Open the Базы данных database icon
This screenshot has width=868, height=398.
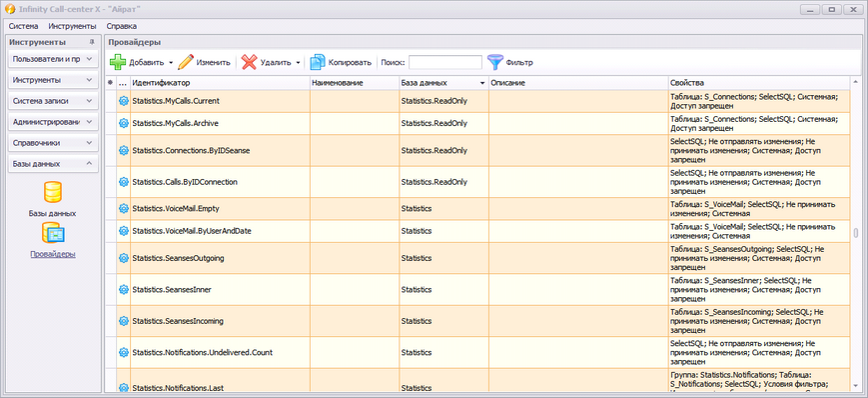tap(53, 192)
